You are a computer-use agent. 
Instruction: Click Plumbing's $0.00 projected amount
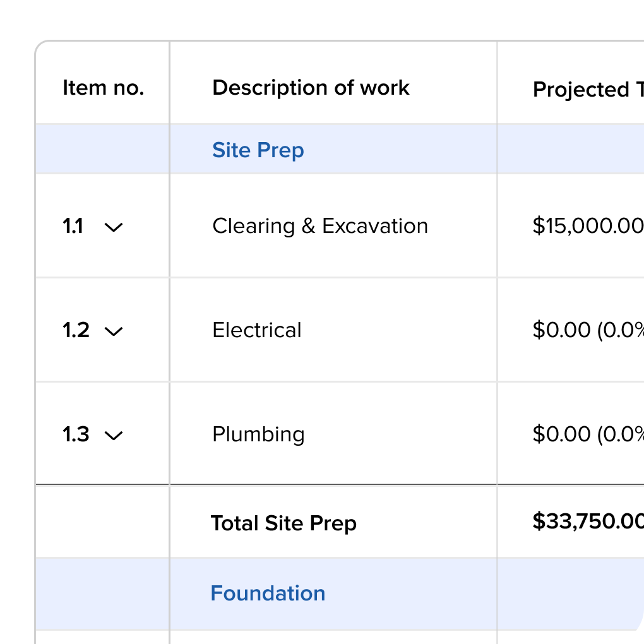click(x=587, y=434)
